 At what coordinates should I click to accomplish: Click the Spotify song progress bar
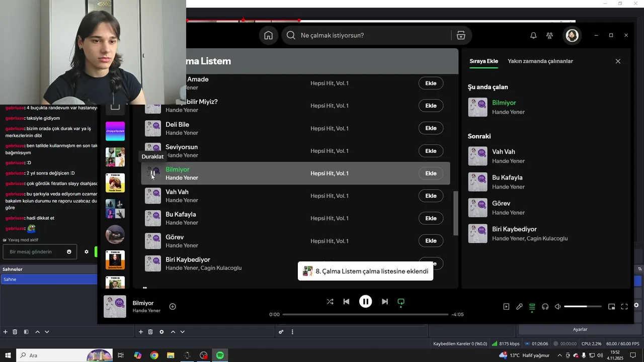(x=365, y=314)
